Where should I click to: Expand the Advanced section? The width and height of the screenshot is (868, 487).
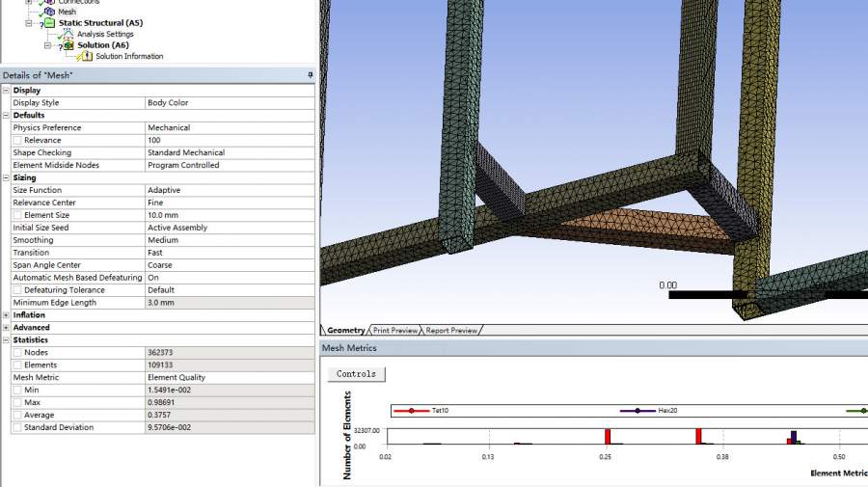(6, 328)
